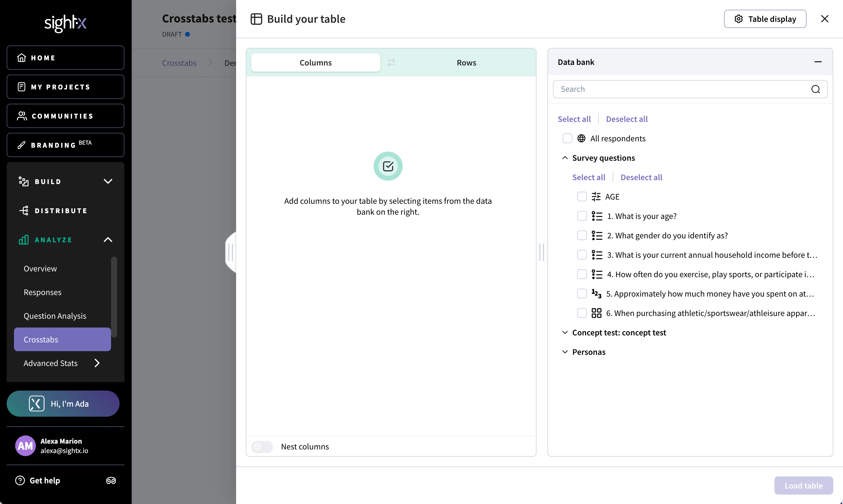Click the Home house icon

(22, 58)
